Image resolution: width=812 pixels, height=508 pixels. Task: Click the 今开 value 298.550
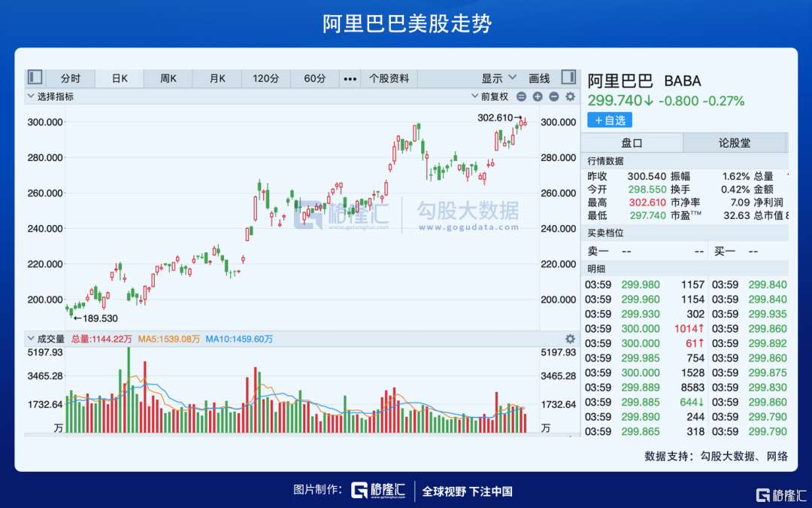point(647,189)
